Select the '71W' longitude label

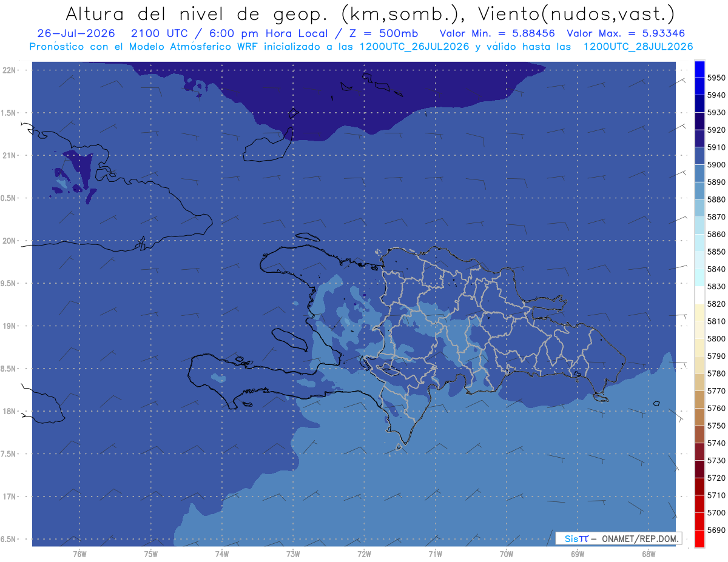435,554
